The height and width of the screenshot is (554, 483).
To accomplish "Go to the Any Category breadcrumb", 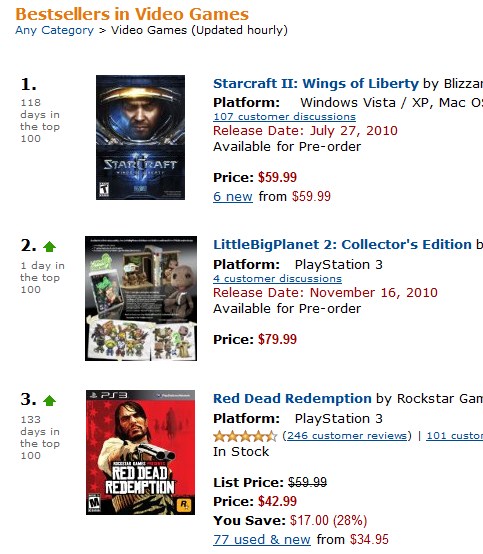I will coord(54,30).
